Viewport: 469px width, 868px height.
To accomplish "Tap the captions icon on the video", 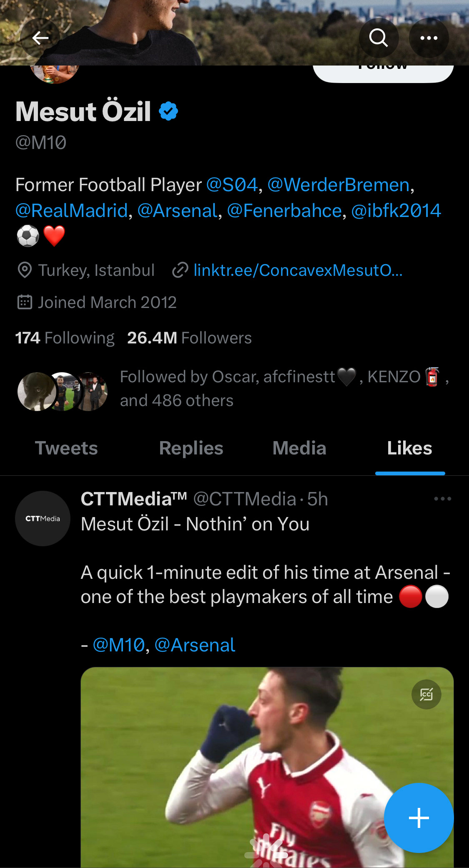I will coord(426,694).
